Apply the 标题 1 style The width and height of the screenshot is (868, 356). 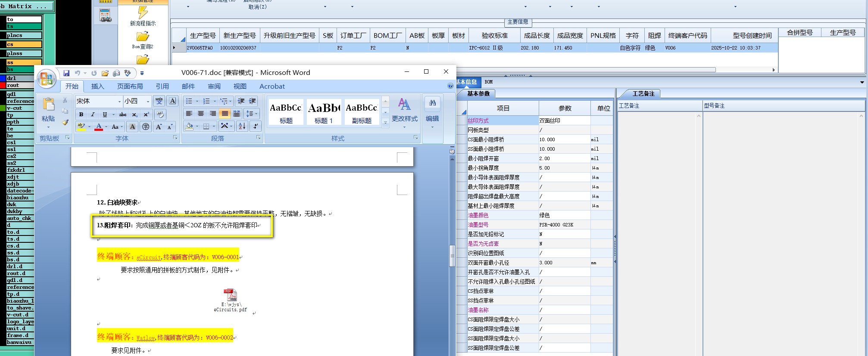pos(324,112)
